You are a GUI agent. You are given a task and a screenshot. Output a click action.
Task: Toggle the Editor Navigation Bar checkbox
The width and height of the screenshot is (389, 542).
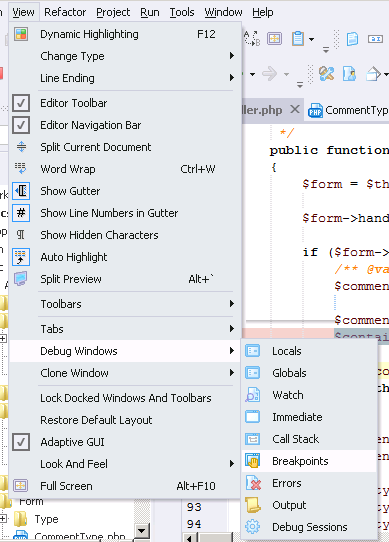click(21, 125)
